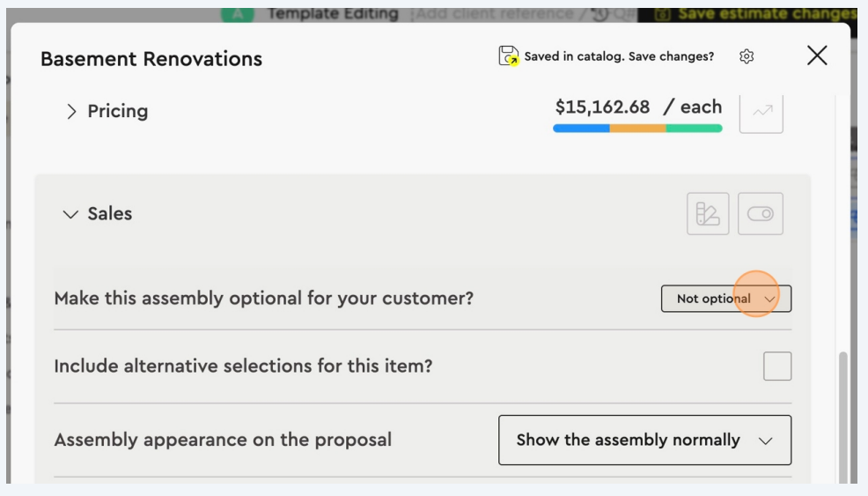Click Save estimate changes button
This screenshot has height=496, width=868.
click(755, 14)
